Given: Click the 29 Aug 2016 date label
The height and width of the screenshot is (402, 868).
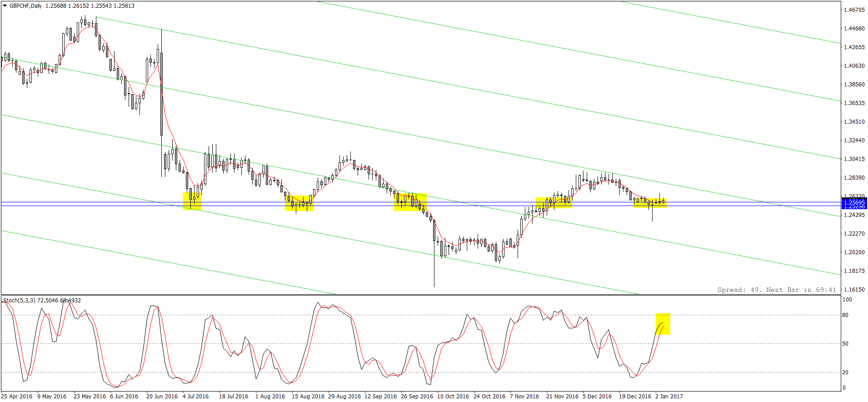Looking at the screenshot, I should [344, 396].
